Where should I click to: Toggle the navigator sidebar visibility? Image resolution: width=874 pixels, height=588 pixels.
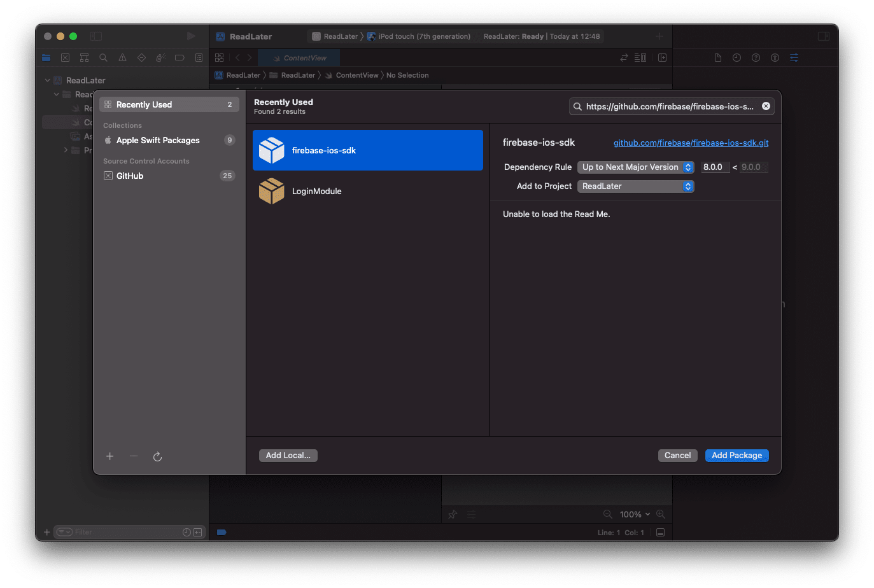point(96,36)
